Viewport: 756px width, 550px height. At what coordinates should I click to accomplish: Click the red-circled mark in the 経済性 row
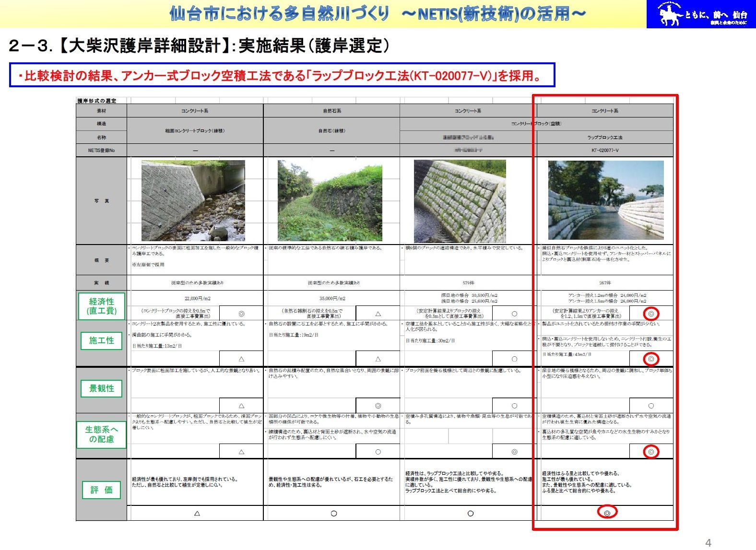pos(651,314)
